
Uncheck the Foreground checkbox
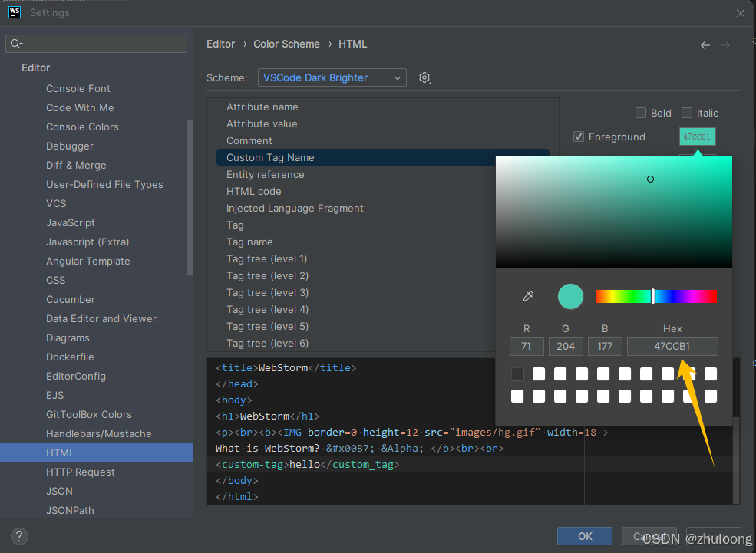point(579,137)
